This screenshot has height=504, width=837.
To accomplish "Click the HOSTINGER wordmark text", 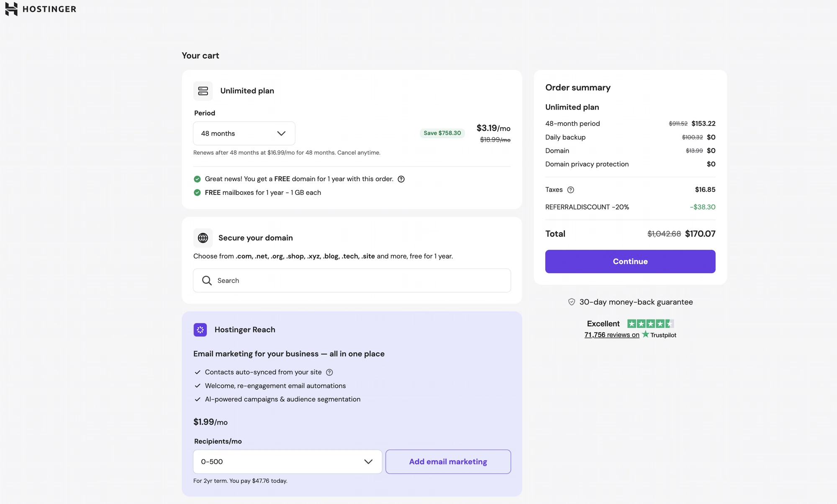I will pos(49,9).
